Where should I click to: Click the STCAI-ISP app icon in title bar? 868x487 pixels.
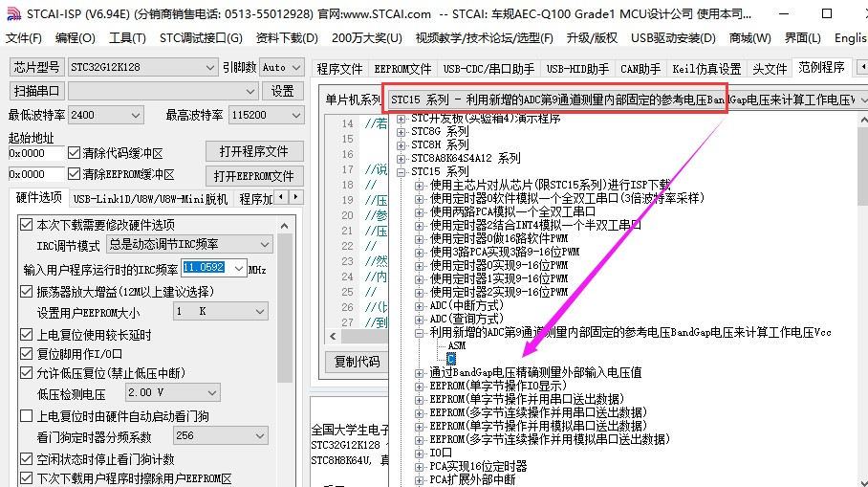(13, 13)
